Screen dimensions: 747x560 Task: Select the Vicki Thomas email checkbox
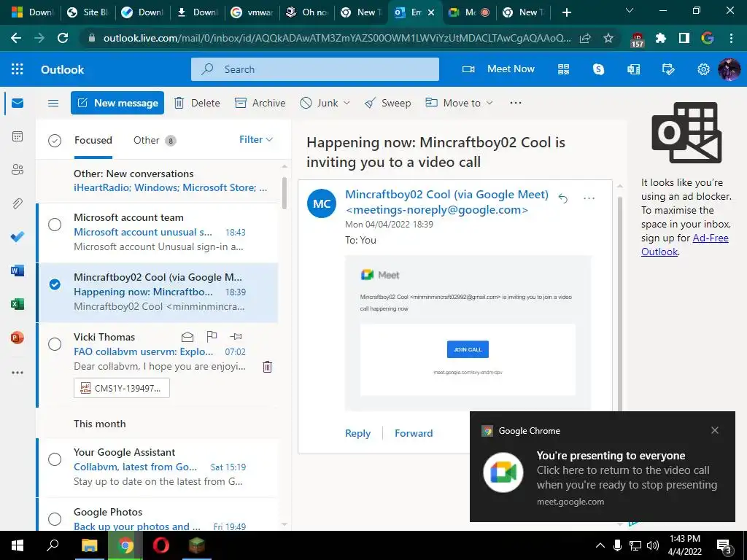point(55,344)
